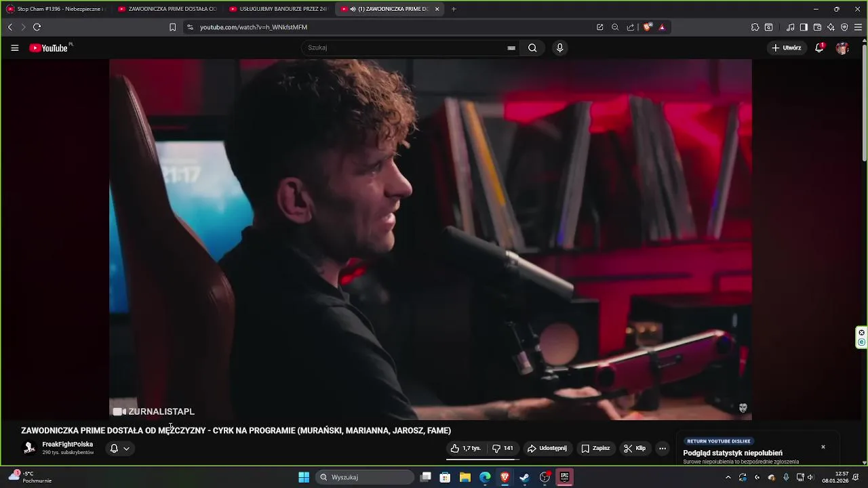The width and height of the screenshot is (868, 488).
Task: Open the YouTube guide hamburger menu
Action: click(15, 48)
